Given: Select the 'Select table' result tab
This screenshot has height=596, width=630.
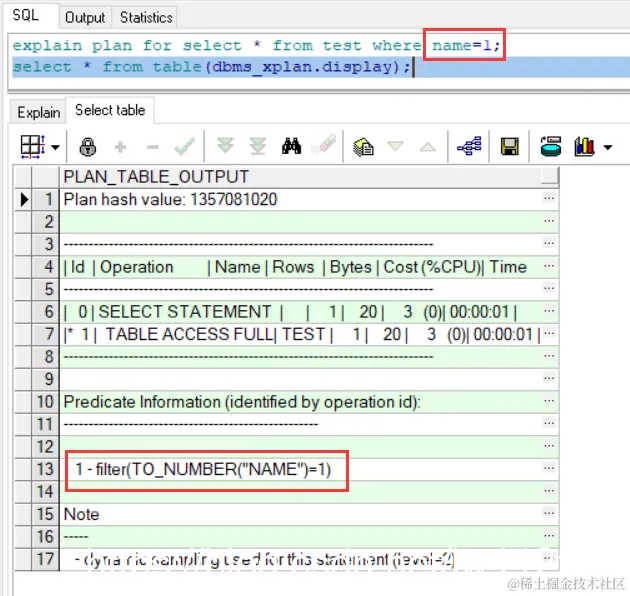Looking at the screenshot, I should [x=110, y=110].
